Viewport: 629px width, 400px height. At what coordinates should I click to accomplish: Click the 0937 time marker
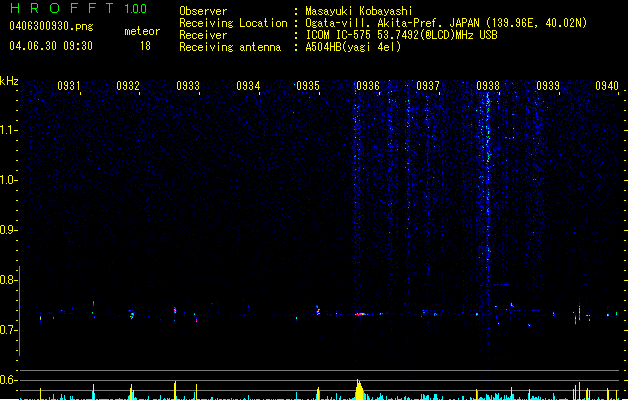click(x=428, y=86)
